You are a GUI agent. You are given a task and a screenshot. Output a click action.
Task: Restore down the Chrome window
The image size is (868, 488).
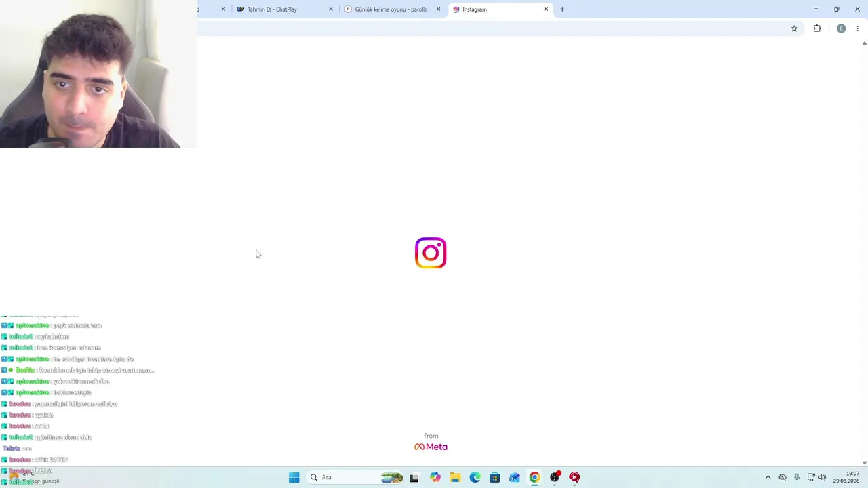pos(837,9)
